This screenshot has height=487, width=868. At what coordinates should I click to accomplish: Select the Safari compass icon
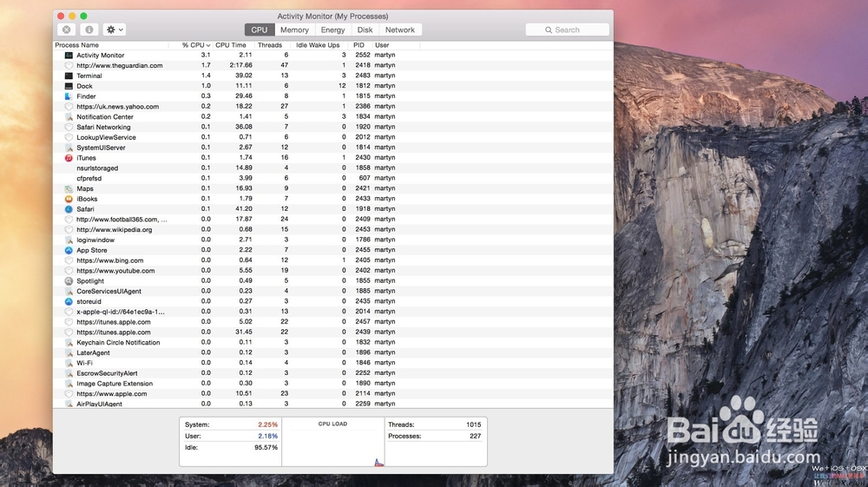(x=69, y=209)
